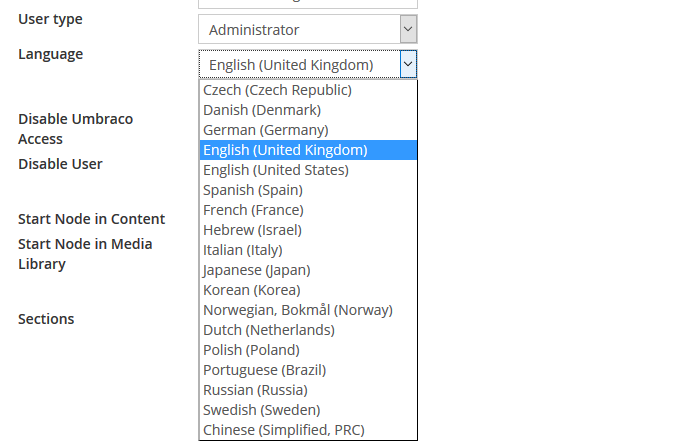Image resolution: width=692 pixels, height=442 pixels.
Task: Choose Spanish (Spain) from the list
Action: (x=252, y=190)
